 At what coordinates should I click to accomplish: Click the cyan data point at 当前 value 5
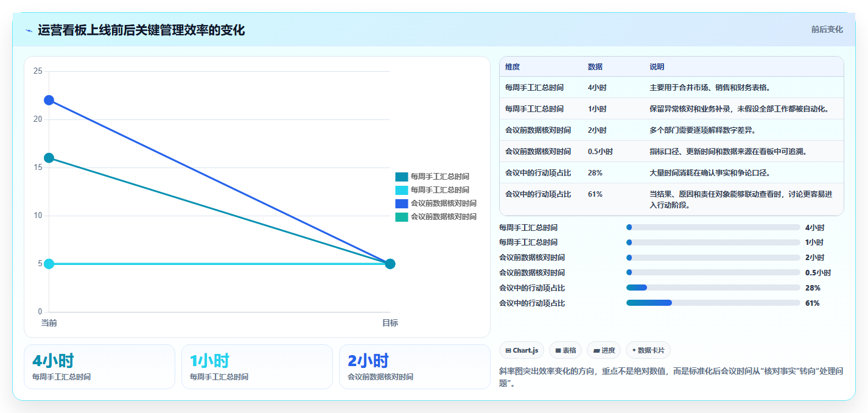tap(49, 264)
